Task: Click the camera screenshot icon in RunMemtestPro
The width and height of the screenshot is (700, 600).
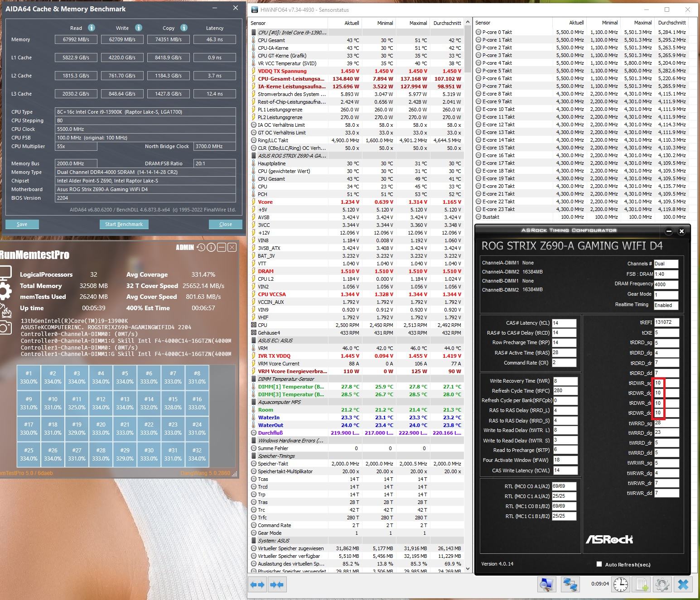Action: (5, 328)
